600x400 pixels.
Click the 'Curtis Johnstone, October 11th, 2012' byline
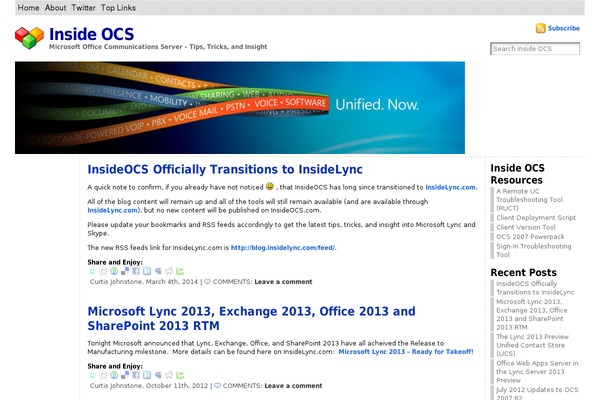[149, 386]
